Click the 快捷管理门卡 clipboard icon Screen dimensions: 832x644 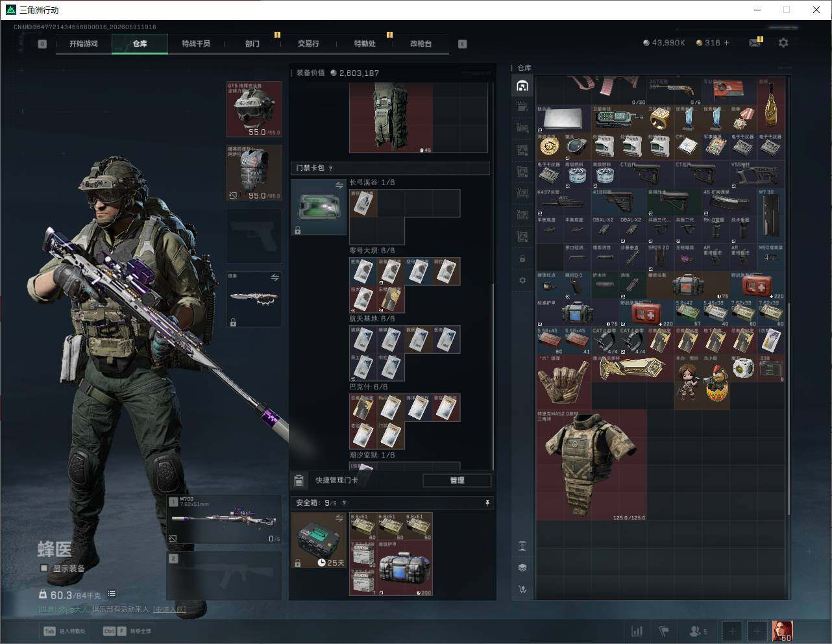point(299,480)
